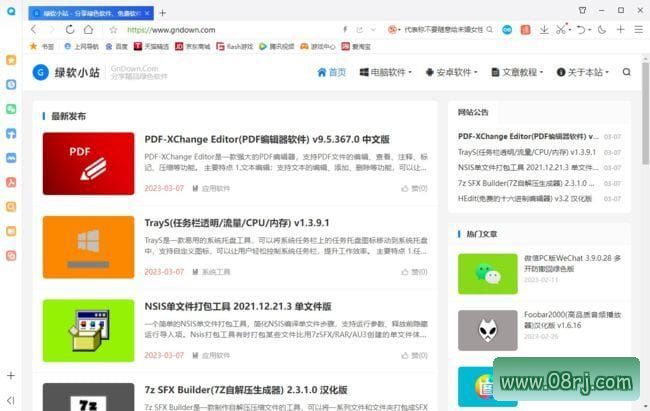The image size is (650, 411).
Task: Open 7z SFX Builder 2.3.1.0 汉化版 title
Action: 245,390
